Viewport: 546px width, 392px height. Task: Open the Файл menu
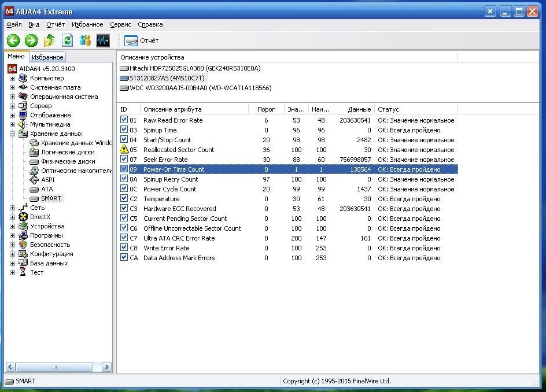click(14, 24)
